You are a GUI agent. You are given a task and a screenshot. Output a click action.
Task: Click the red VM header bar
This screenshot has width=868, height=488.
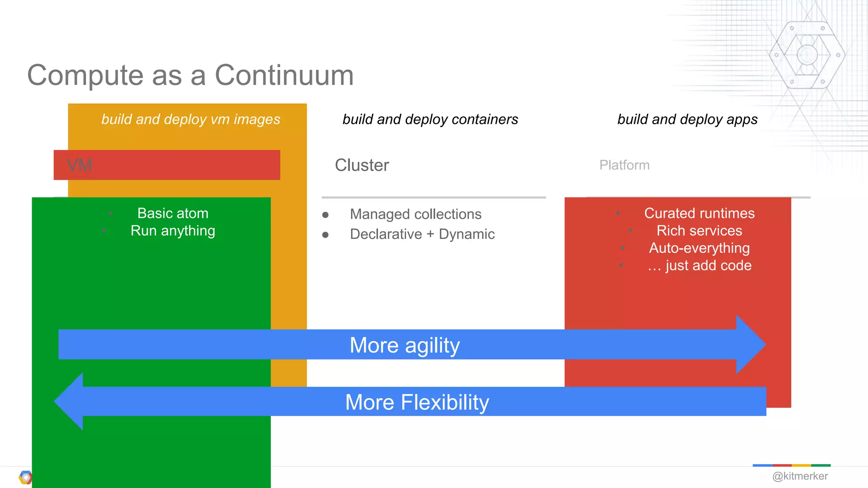167,165
